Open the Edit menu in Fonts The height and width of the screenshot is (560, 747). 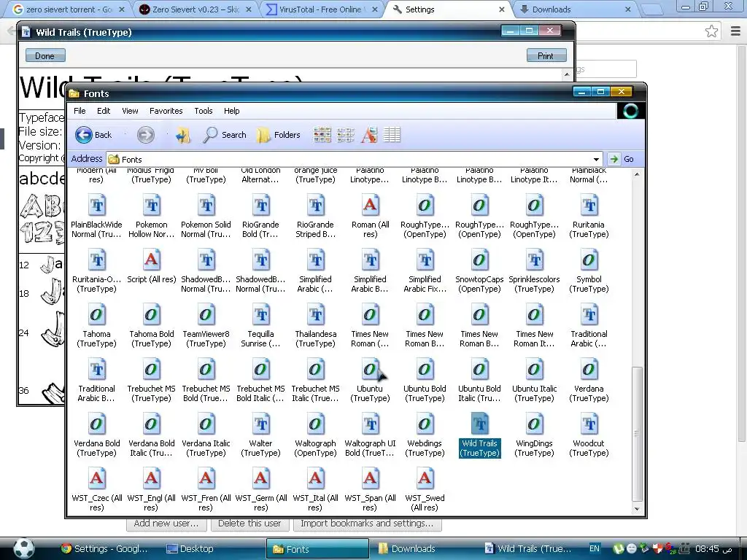104,111
